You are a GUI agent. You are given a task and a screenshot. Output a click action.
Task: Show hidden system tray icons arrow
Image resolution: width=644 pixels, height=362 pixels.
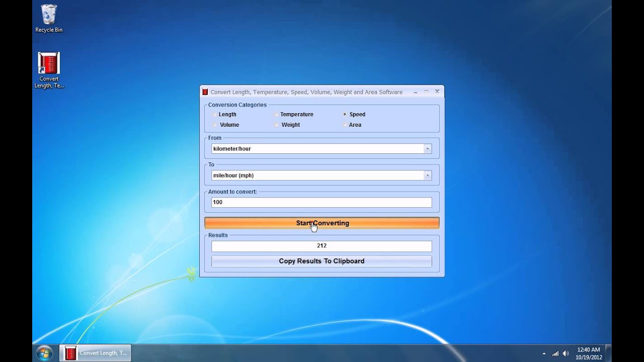click(544, 353)
